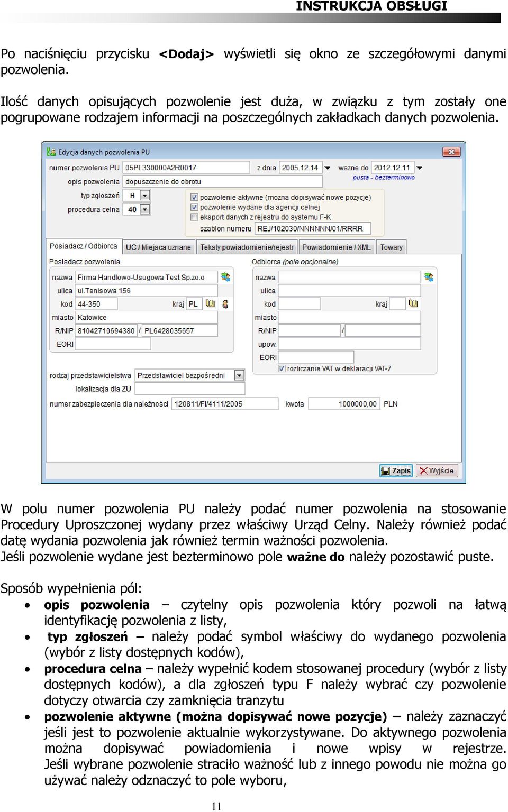Screen dimensions: 508x812
Task: Open the 'ważne do' date picker arrow
Action: tap(419, 168)
